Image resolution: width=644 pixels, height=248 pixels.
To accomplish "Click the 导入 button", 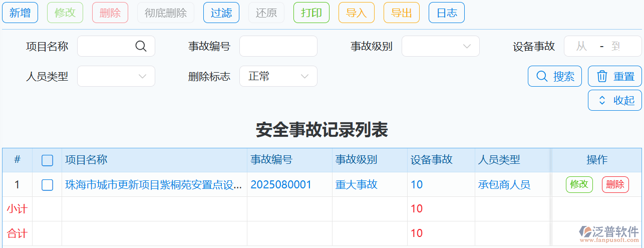I will pyautogui.click(x=357, y=13).
